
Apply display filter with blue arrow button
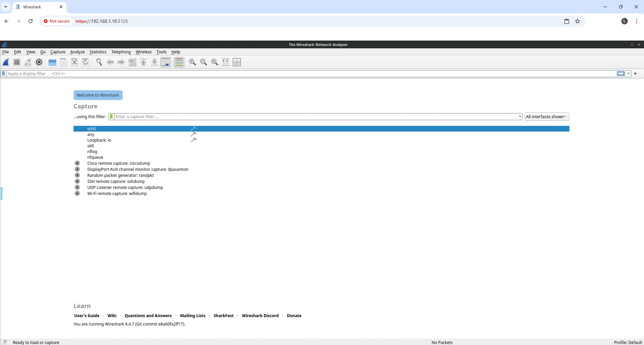pos(621,73)
